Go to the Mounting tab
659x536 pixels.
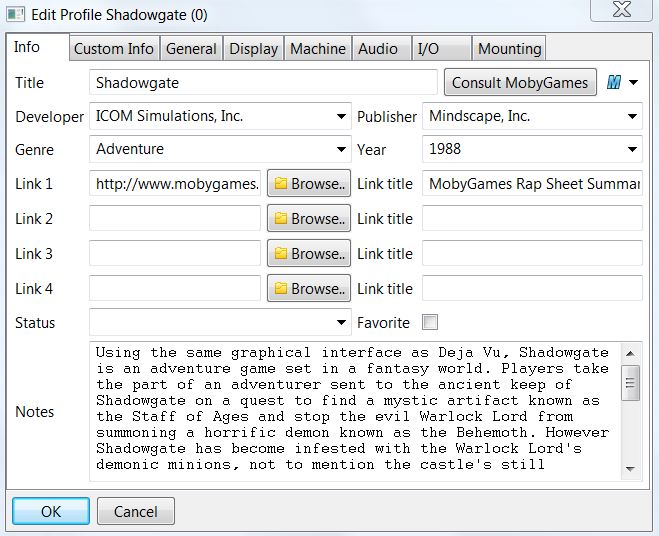[x=509, y=49]
